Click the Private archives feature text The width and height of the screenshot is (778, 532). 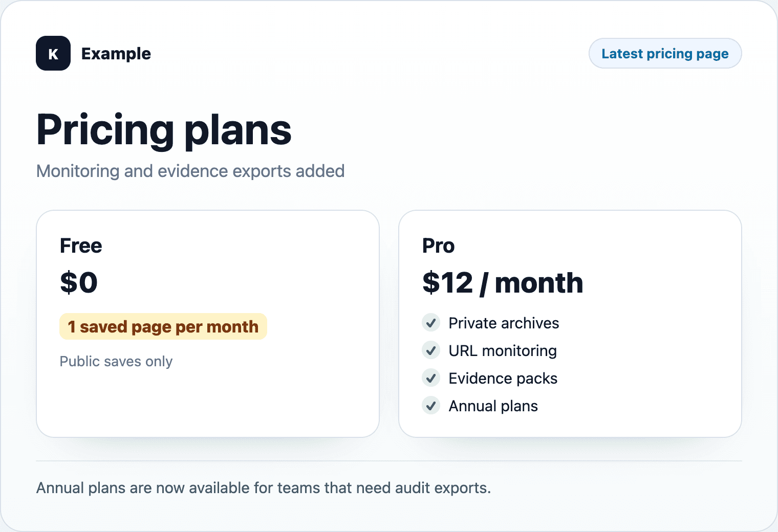(504, 323)
